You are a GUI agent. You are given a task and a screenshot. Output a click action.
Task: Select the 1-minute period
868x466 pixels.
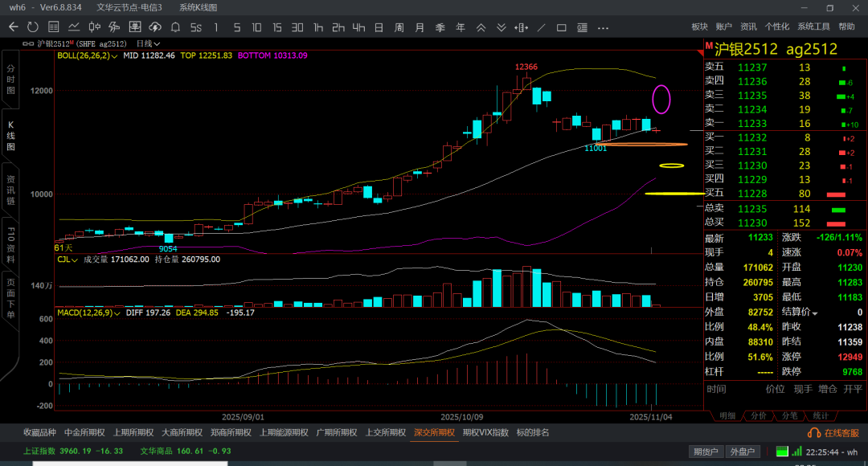pyautogui.click(x=216, y=27)
